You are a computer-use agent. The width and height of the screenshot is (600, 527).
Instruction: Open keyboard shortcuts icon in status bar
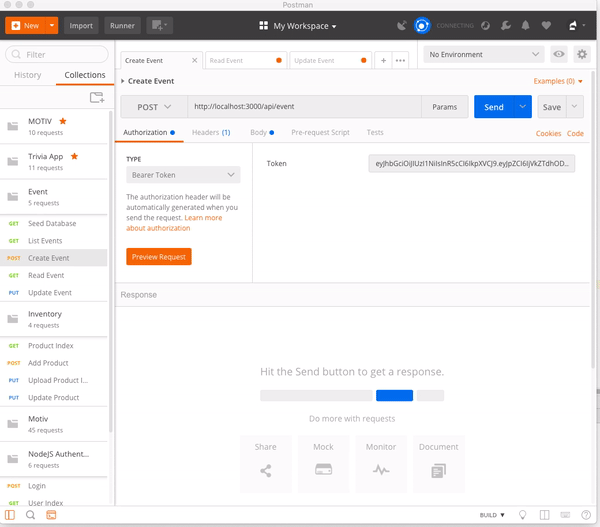[565, 515]
